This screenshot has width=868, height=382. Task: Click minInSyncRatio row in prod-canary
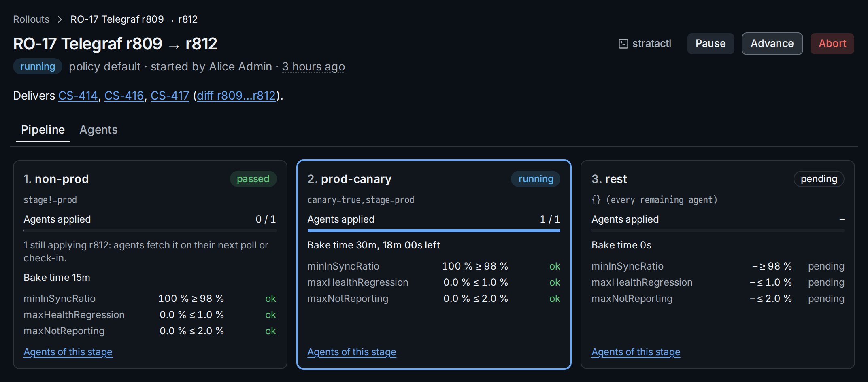tap(434, 266)
